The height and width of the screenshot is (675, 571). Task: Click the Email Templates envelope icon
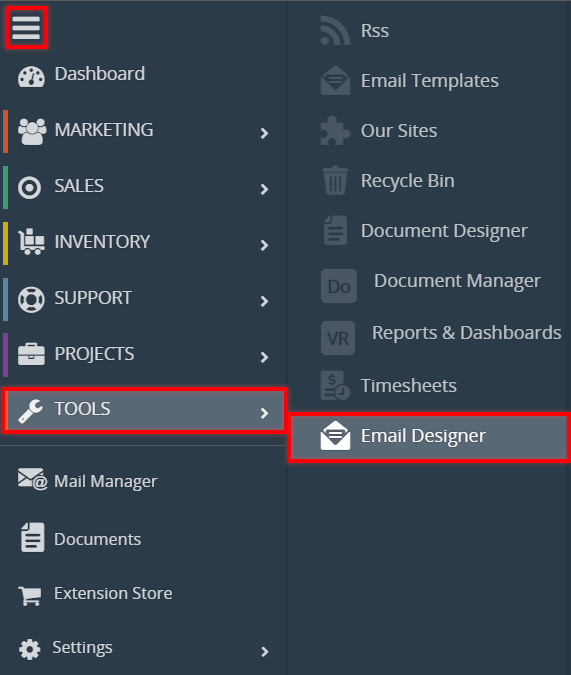[335, 81]
